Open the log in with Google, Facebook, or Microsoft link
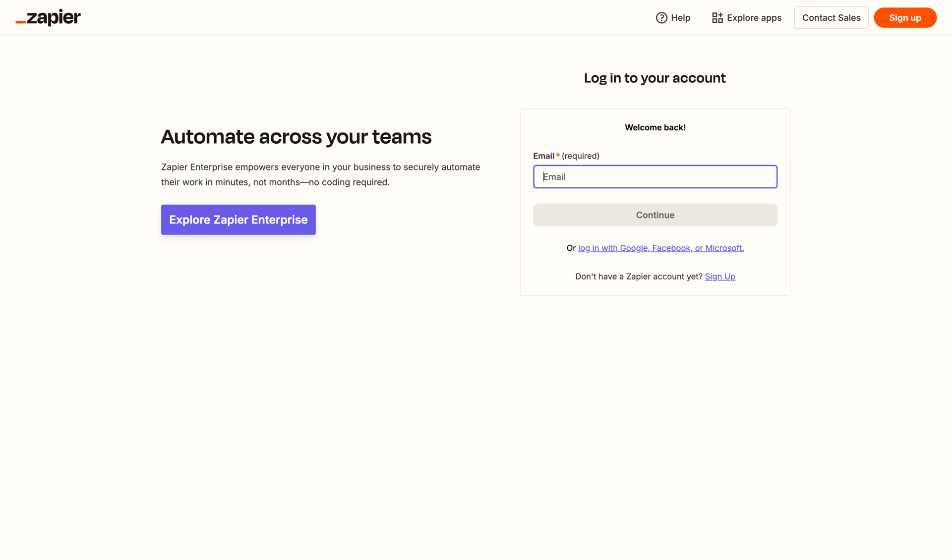 (661, 248)
